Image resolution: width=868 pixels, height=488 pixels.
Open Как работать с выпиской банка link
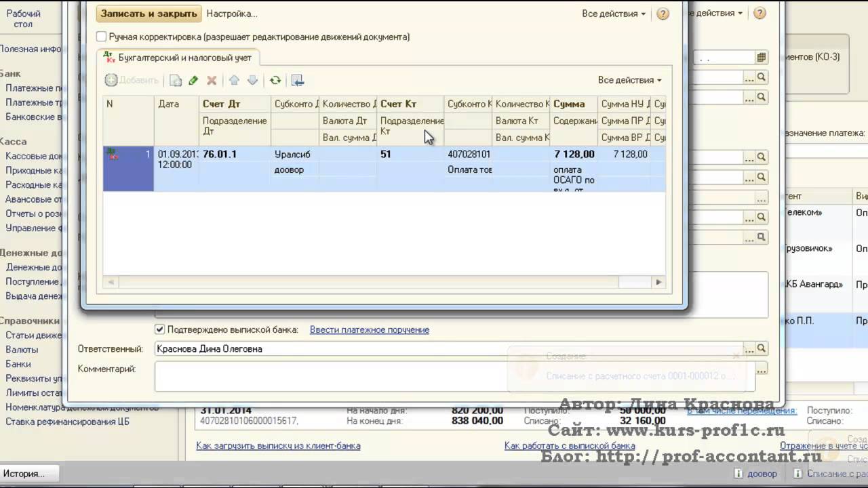pyautogui.click(x=570, y=445)
